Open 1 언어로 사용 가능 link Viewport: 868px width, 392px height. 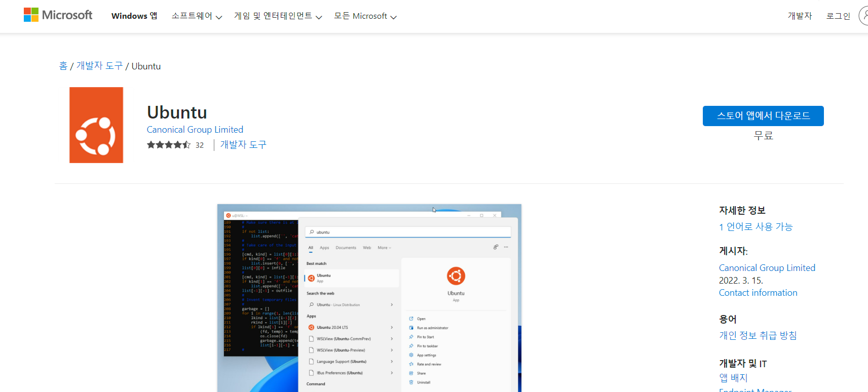click(756, 227)
